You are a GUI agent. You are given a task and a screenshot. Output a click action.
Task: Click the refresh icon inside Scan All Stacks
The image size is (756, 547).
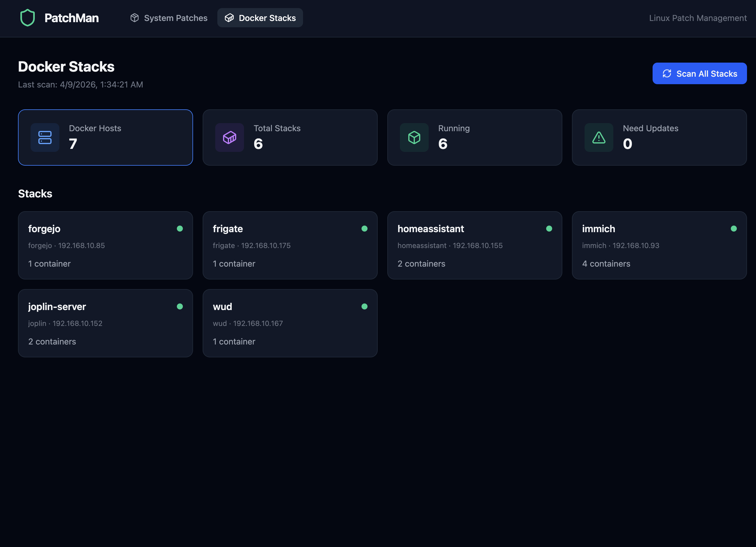click(667, 73)
